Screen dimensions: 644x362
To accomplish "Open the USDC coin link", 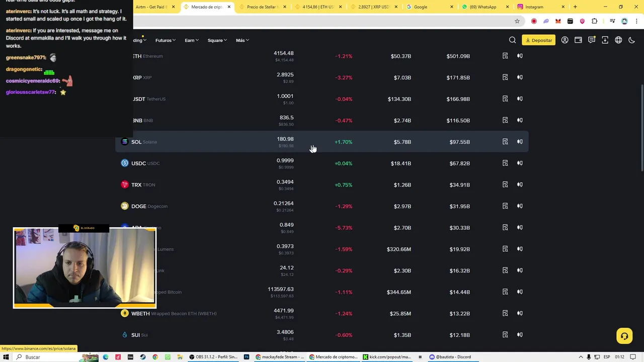I will click(140, 163).
